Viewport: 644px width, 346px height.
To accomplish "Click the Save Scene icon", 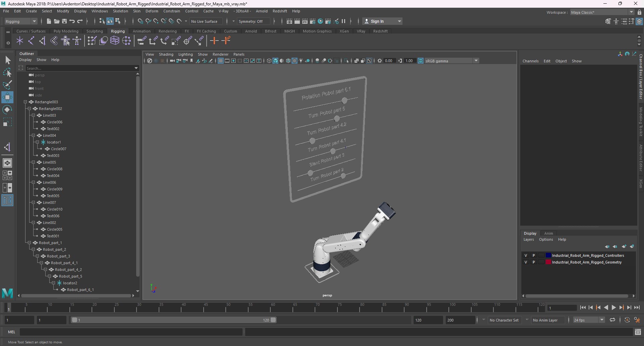I will (64, 21).
